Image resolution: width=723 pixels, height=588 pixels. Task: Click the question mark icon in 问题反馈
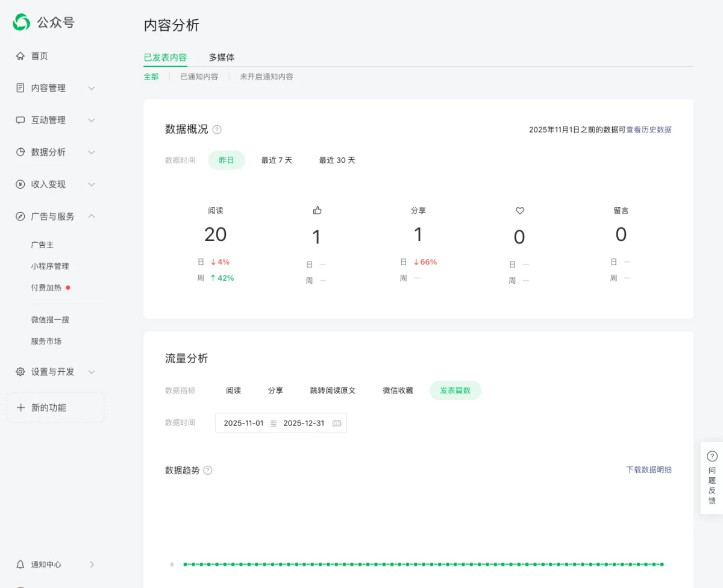tap(712, 456)
